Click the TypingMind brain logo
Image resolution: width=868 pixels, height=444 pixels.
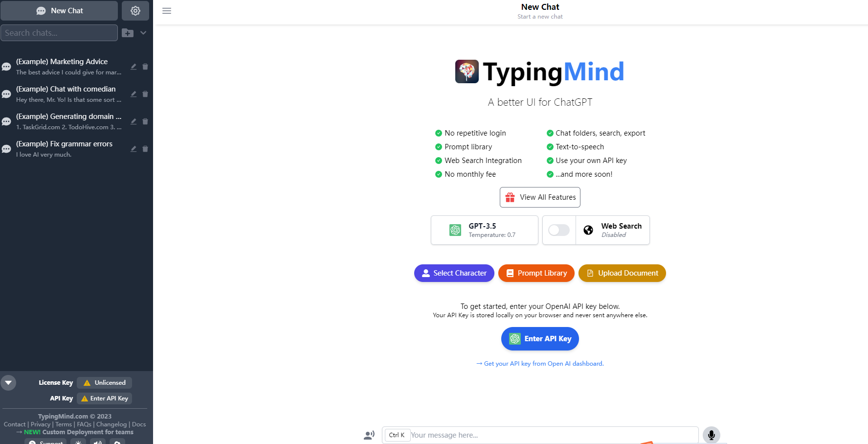[467, 71]
